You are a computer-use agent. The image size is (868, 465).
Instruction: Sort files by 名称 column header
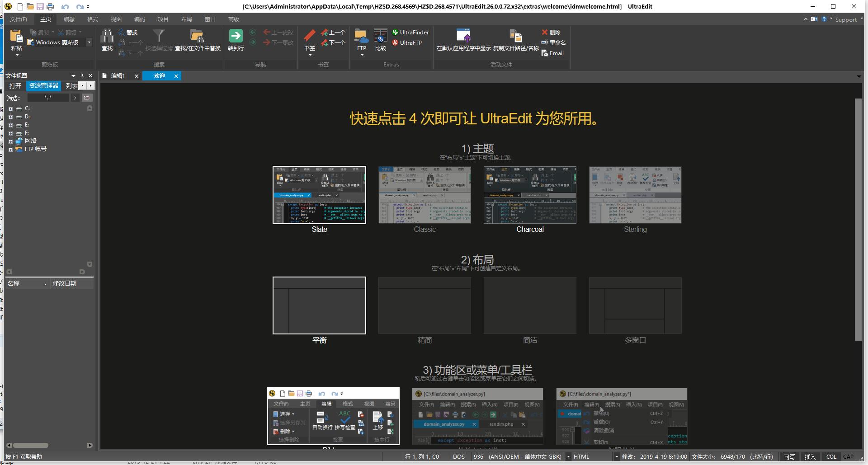click(x=27, y=283)
